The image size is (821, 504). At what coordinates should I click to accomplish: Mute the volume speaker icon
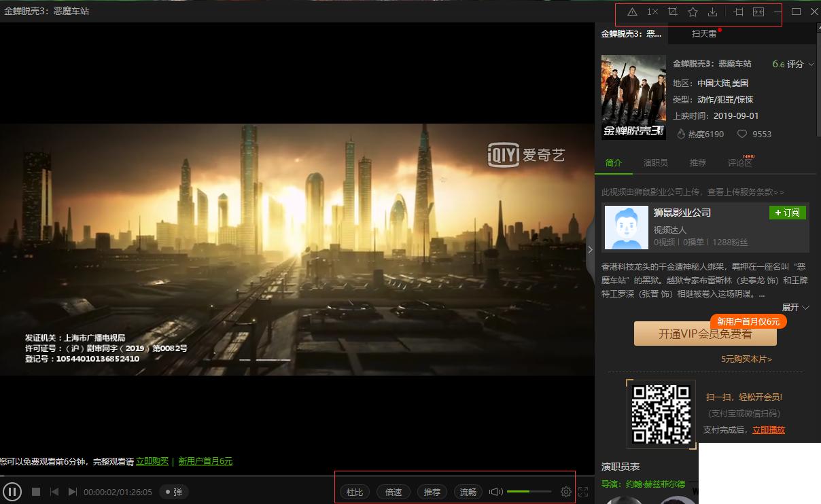pyautogui.click(x=494, y=492)
